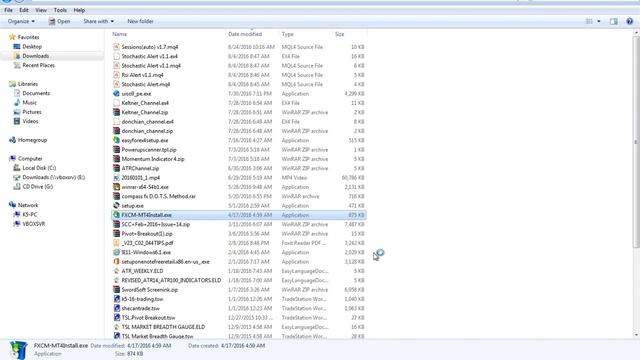Open the Pictures library

32,112
